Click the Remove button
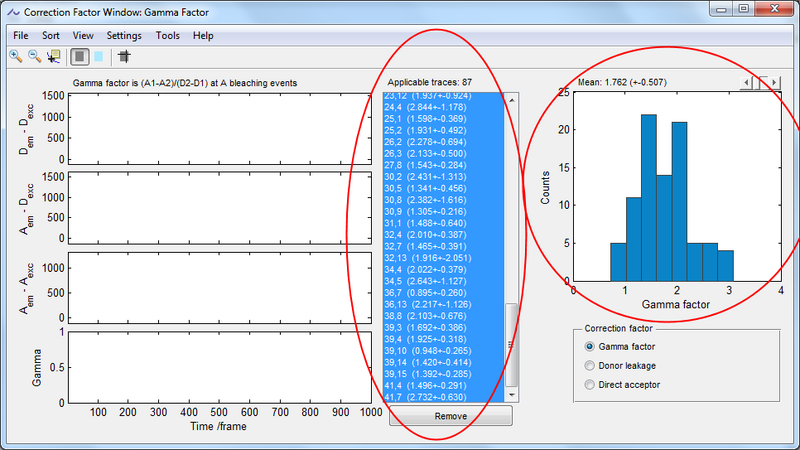Screen dimensions: 800x450 click(450, 415)
